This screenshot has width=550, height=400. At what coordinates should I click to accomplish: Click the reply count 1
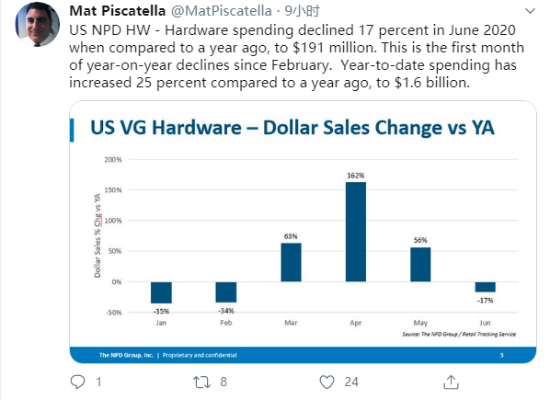(99, 382)
